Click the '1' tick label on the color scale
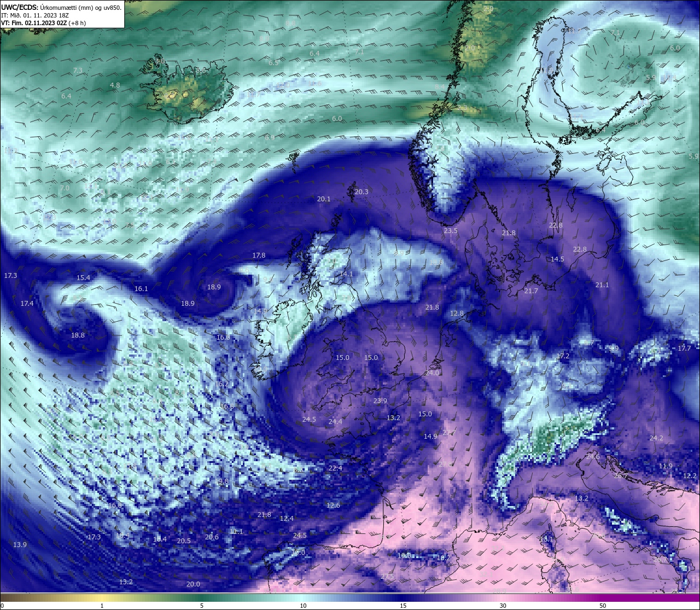Image resolution: width=700 pixels, height=610 pixels. [102, 606]
